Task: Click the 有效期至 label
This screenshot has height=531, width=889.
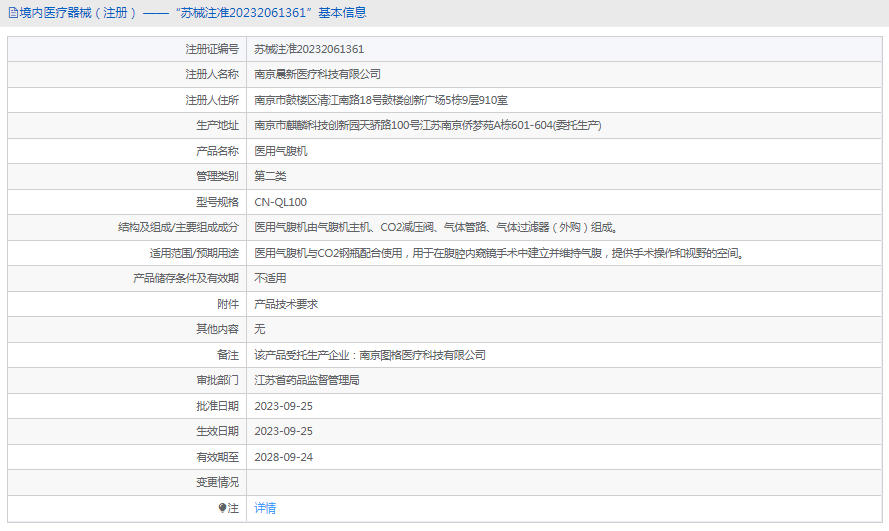Action: (x=217, y=457)
